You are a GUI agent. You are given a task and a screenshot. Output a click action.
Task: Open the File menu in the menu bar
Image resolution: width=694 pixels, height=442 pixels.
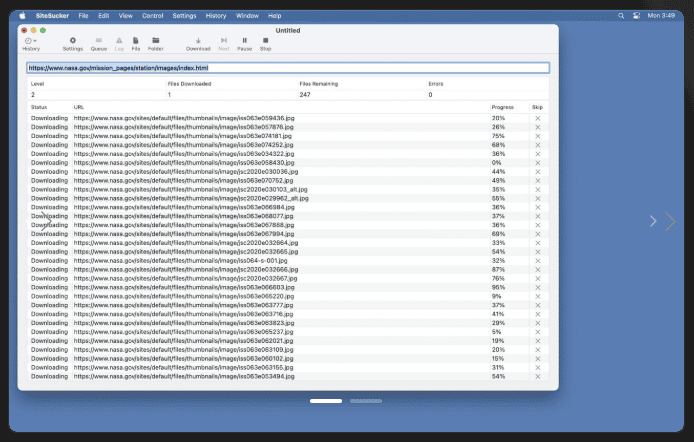tap(83, 15)
